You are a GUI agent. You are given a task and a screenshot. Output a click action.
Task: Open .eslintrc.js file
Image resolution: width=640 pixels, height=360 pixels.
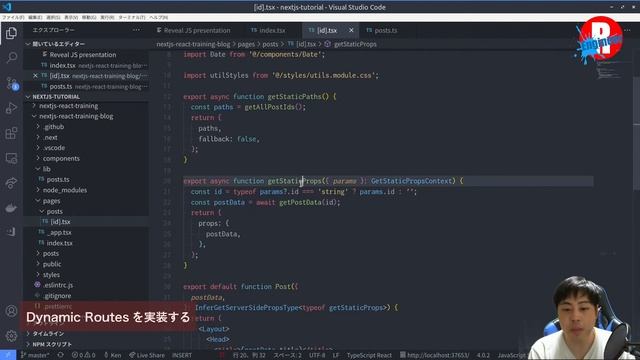pos(58,285)
